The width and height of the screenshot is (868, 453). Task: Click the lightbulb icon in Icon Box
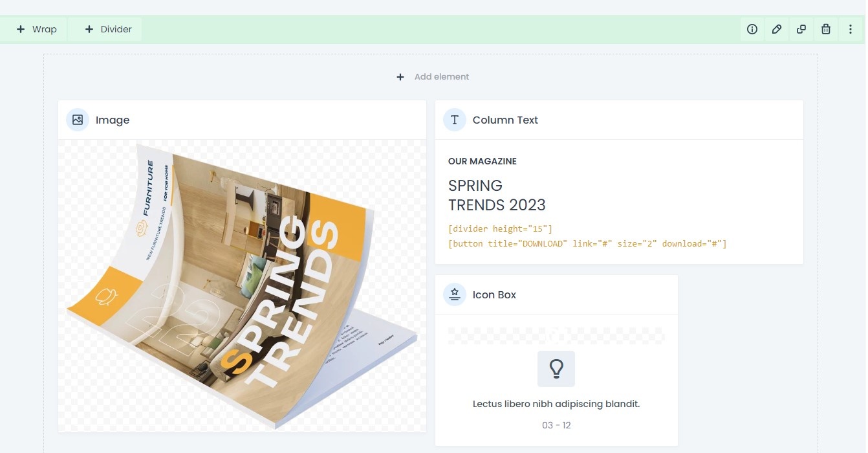556,369
